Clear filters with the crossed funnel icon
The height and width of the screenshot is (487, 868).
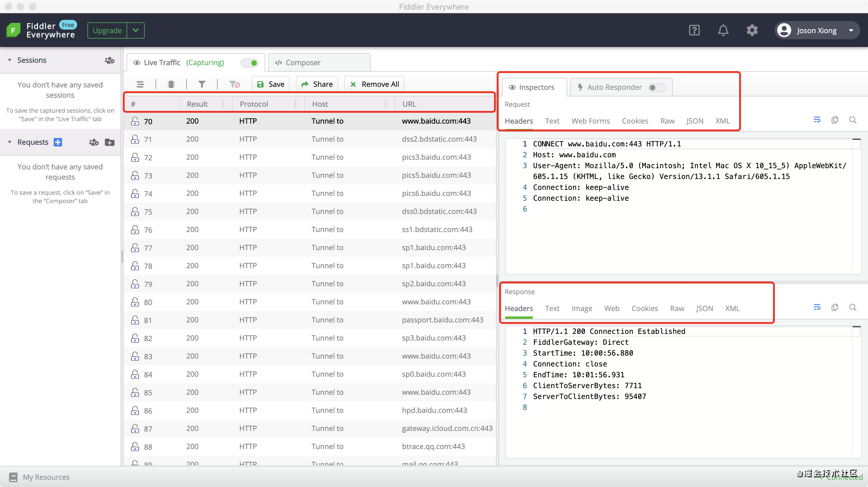pos(234,84)
